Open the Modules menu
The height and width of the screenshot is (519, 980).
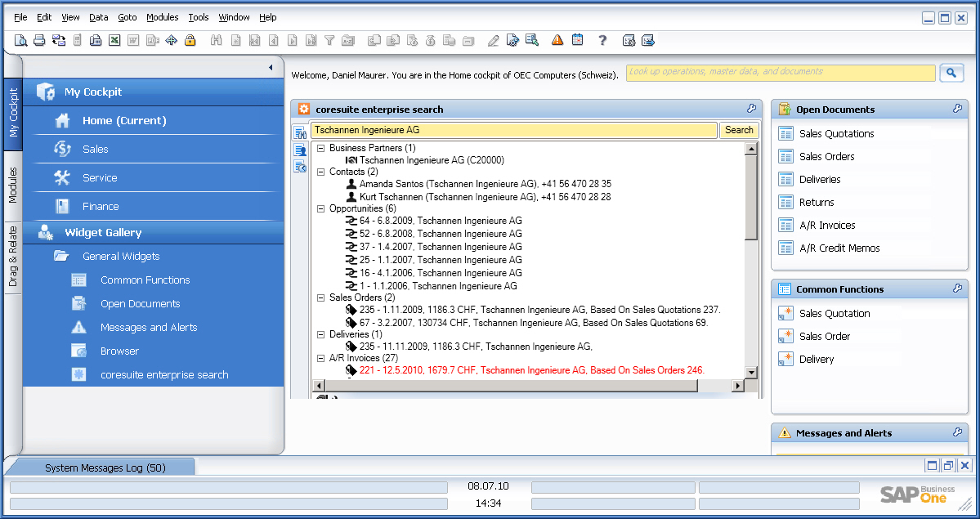tap(163, 17)
